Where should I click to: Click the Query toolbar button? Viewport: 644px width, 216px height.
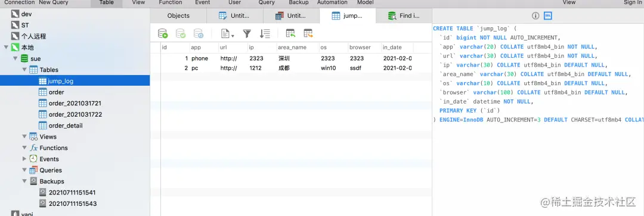click(267, 2)
